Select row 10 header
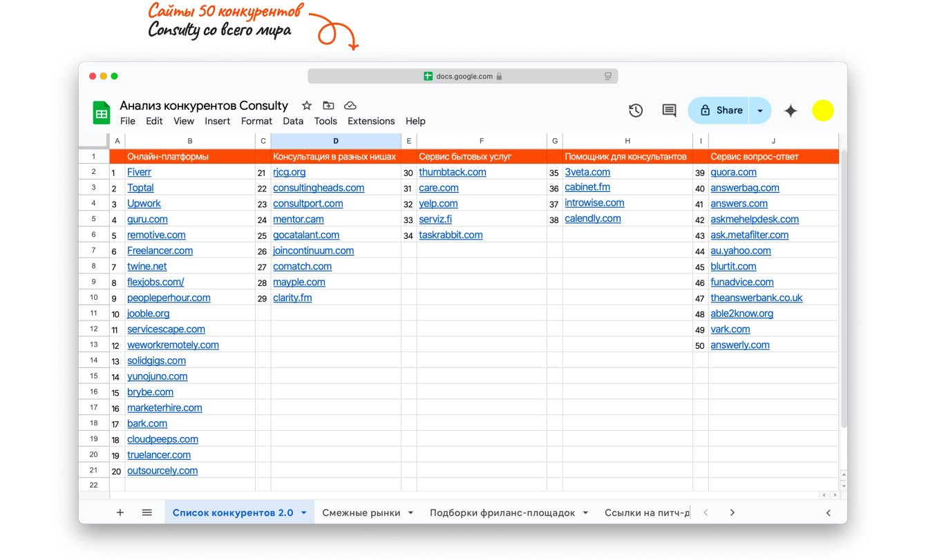Image resolution: width=926 pixels, height=560 pixels. [x=94, y=298]
